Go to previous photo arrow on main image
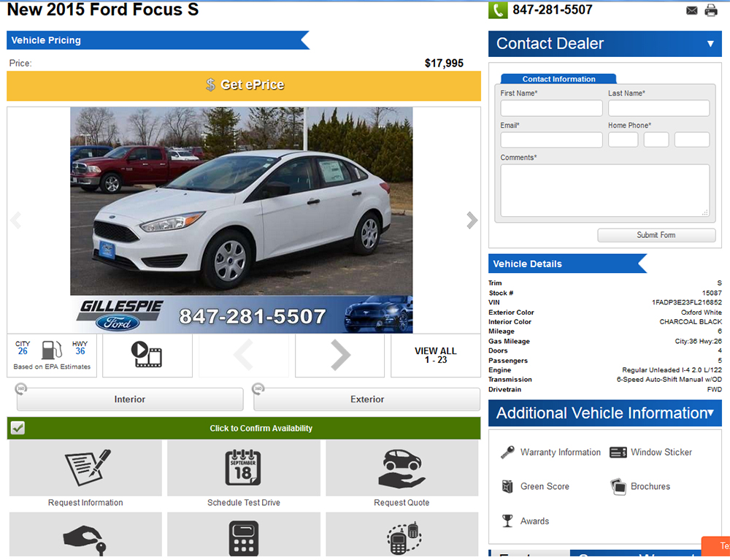Image resolution: width=730 pixels, height=560 pixels. [16, 220]
